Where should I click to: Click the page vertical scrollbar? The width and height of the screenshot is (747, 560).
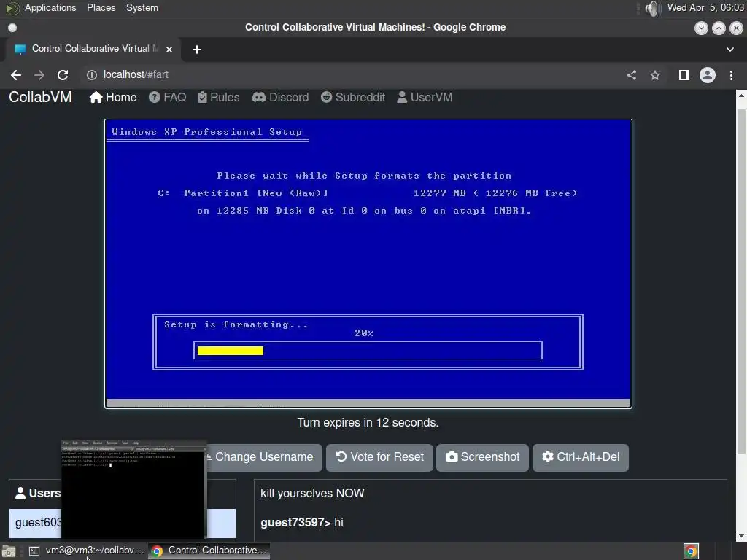(x=741, y=281)
